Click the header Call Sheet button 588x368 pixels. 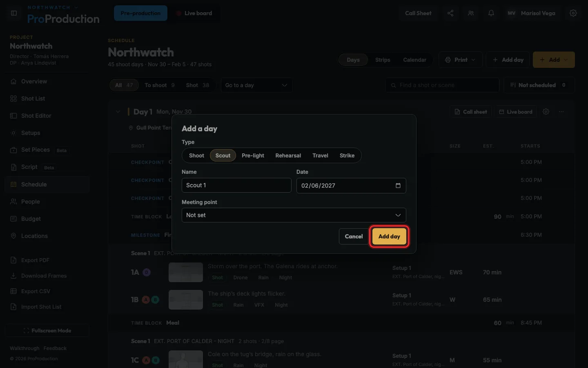point(418,13)
